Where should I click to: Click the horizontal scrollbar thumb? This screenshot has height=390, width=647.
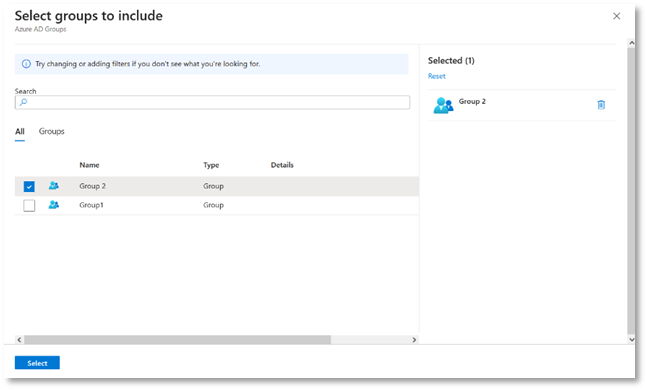coord(177,340)
